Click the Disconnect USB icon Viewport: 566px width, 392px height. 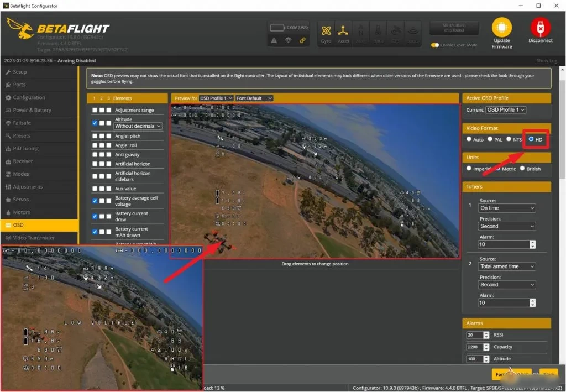pos(540,28)
